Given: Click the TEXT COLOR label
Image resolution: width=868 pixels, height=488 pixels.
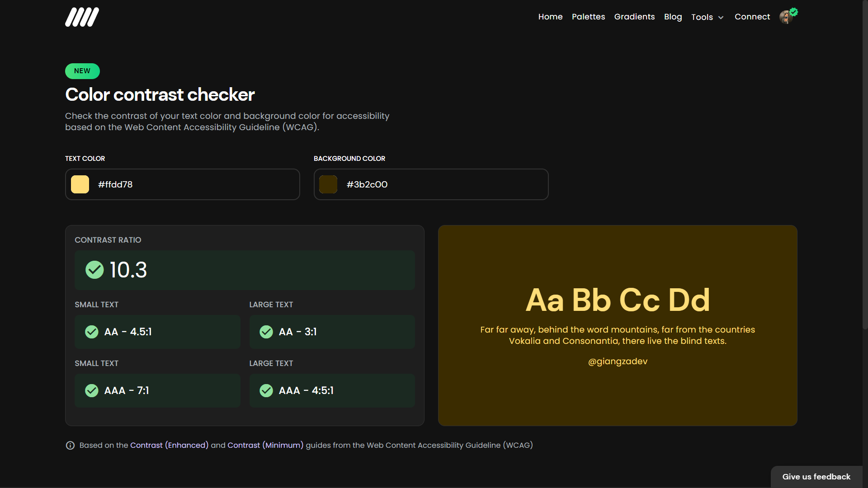Looking at the screenshot, I should pos(85,159).
